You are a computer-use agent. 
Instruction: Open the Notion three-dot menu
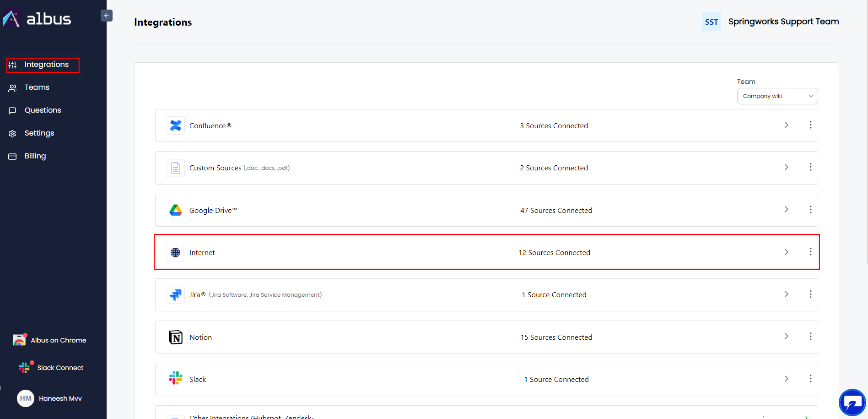coord(810,336)
